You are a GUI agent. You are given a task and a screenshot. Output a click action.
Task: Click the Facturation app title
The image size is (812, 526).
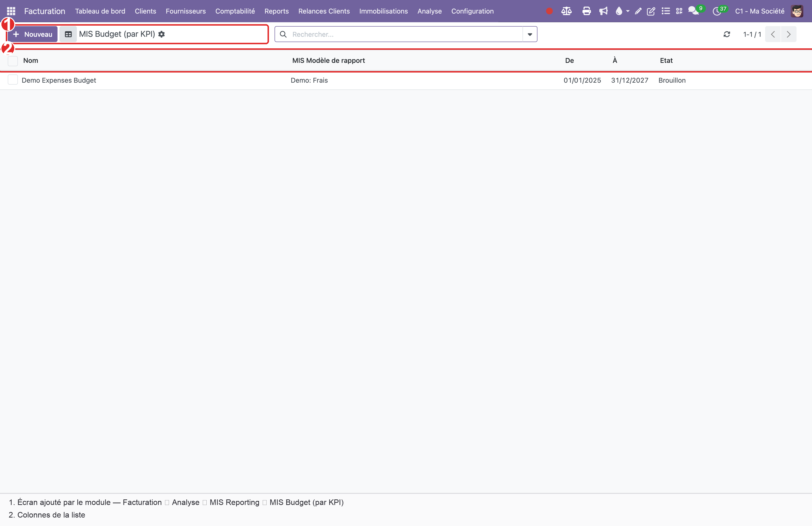pyautogui.click(x=45, y=11)
